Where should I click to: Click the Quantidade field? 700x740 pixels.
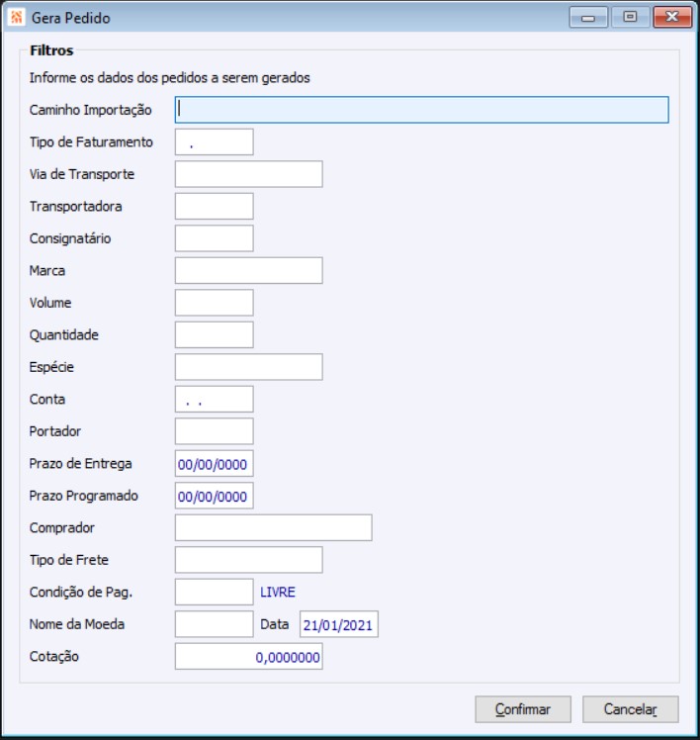click(x=214, y=335)
